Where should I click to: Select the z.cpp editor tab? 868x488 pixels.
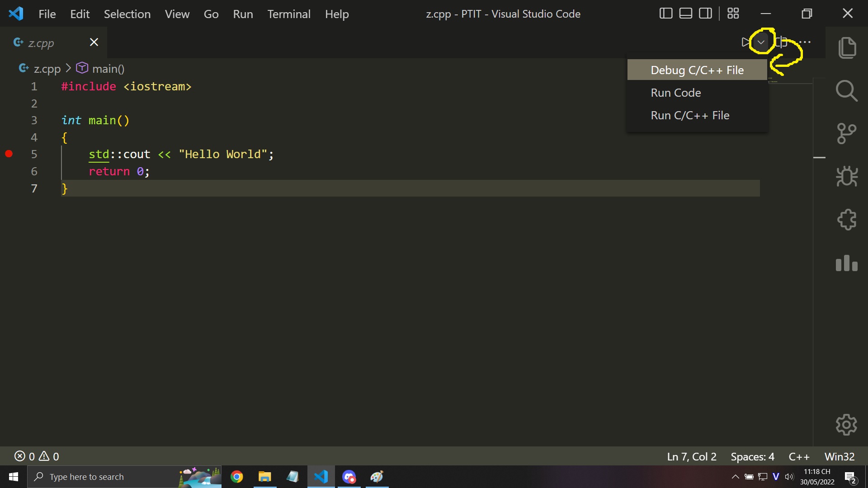(53, 42)
